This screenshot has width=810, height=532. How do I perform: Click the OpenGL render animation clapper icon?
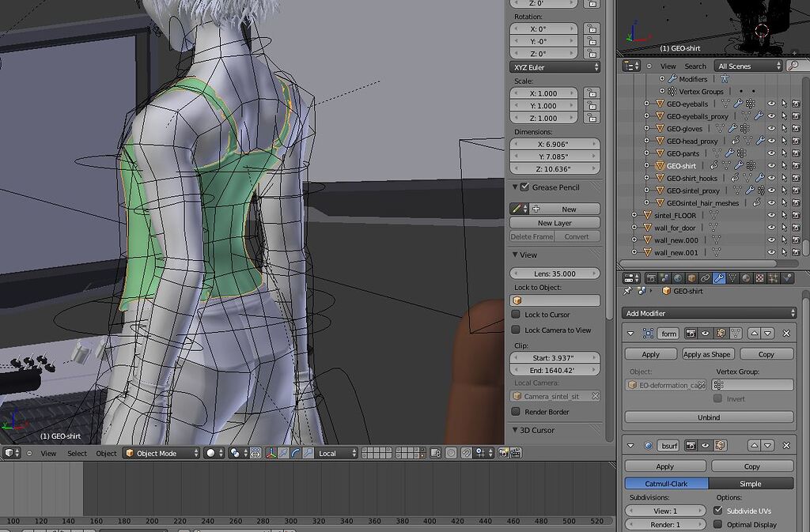click(515, 453)
